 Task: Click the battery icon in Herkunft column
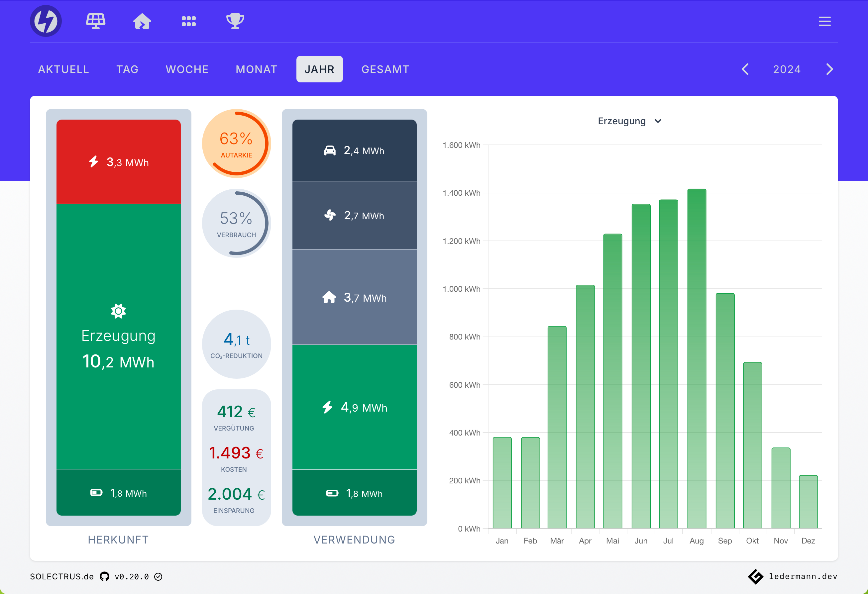pyautogui.click(x=96, y=492)
